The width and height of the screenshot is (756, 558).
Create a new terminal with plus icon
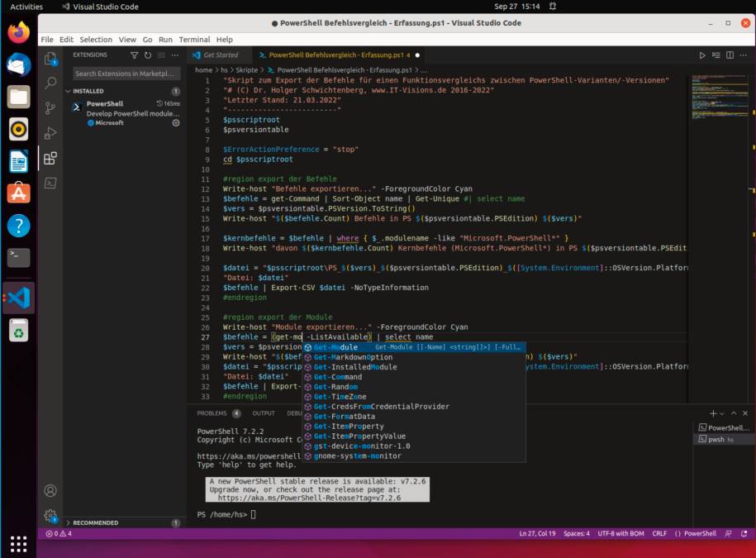tap(713, 413)
